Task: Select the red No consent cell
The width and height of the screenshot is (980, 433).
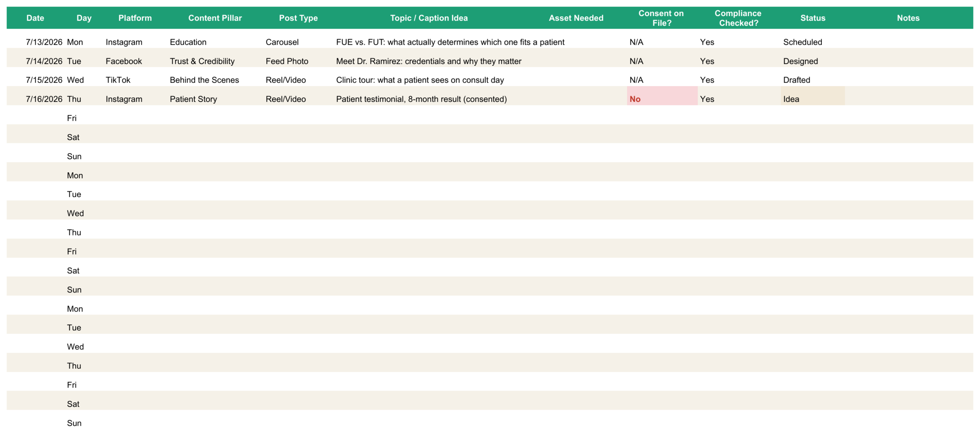Action: (662, 96)
